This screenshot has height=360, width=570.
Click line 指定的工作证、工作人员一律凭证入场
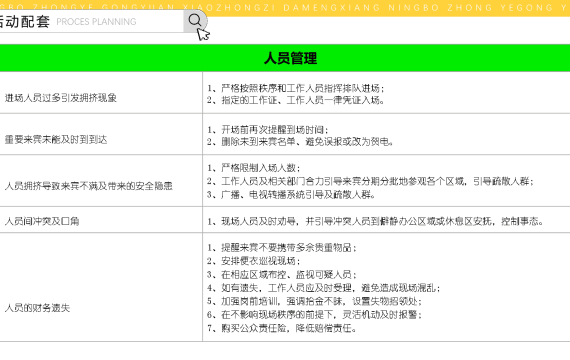point(296,100)
